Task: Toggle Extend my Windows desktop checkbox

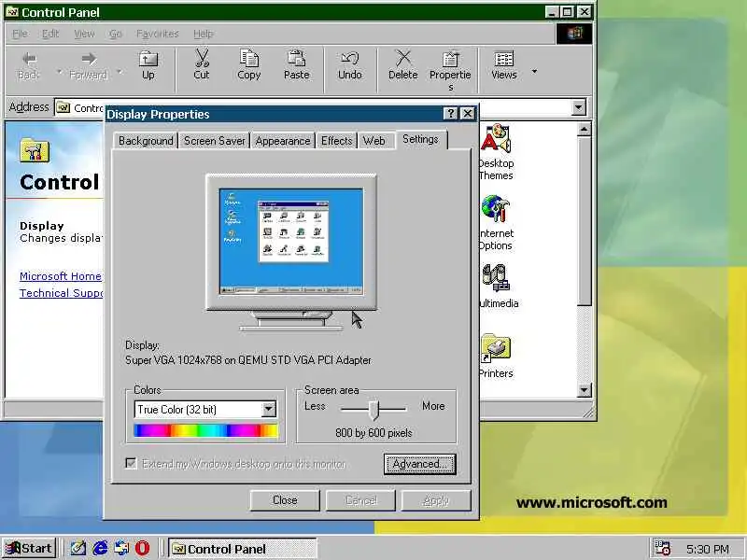Action: [x=131, y=463]
